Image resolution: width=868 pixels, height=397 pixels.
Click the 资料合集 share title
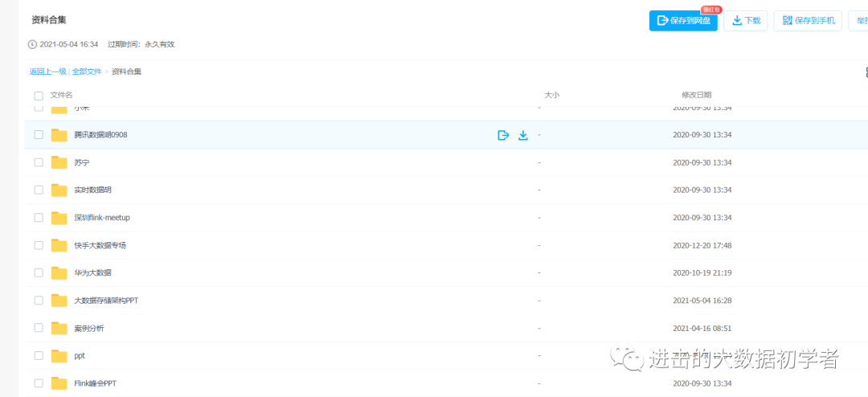click(49, 20)
